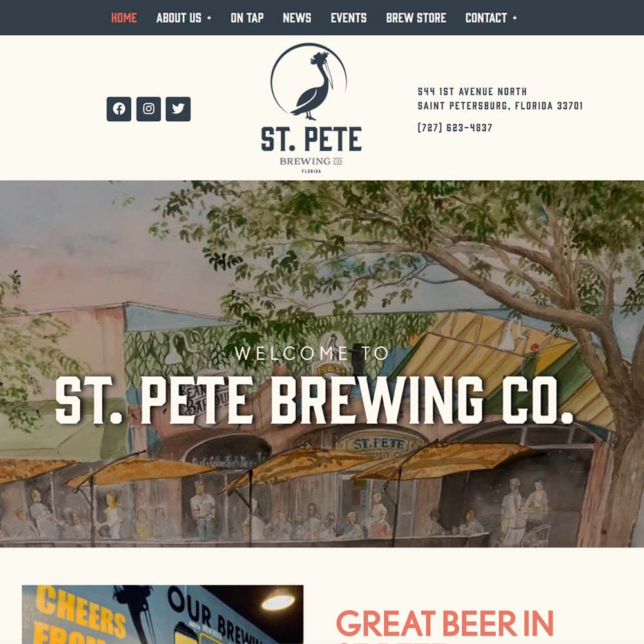The width and height of the screenshot is (644, 644).
Task: Click the Great Beer In heading
Action: pyautogui.click(x=445, y=623)
